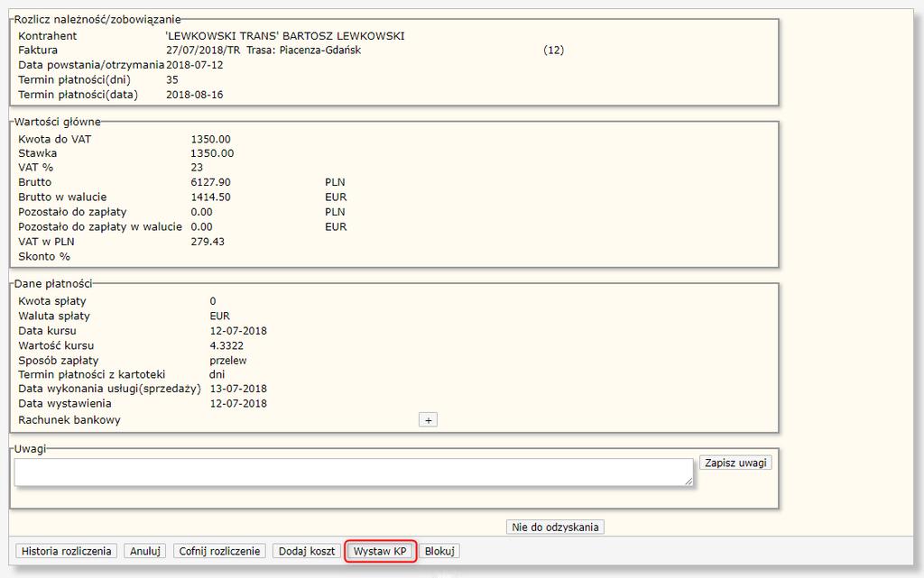Select VAT % value 23
The height and width of the screenshot is (578, 924).
(x=197, y=168)
